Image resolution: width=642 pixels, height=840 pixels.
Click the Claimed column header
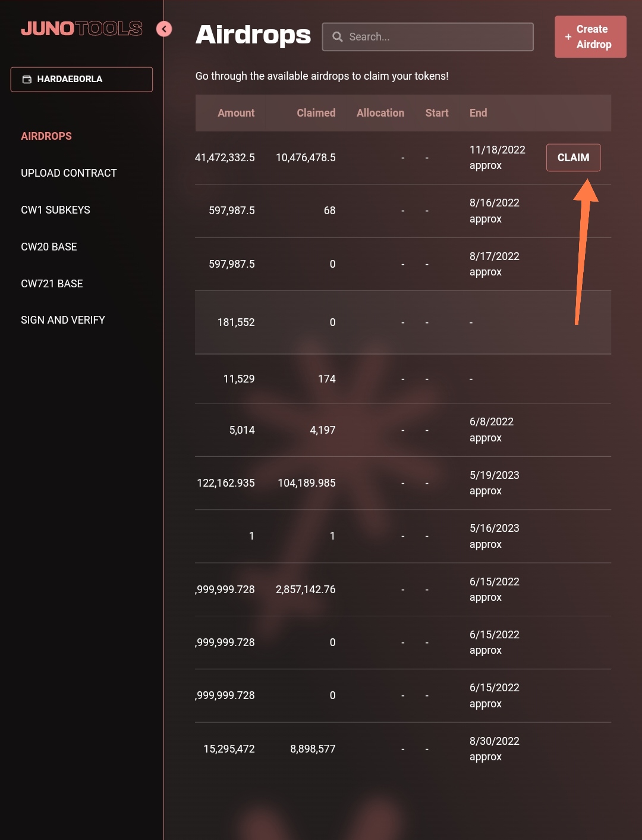pyautogui.click(x=316, y=113)
